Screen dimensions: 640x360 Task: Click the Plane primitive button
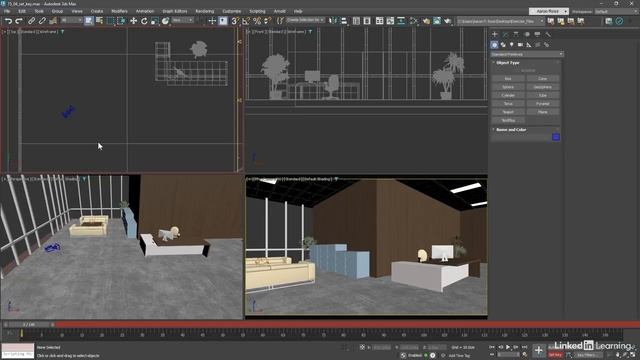tap(542, 112)
